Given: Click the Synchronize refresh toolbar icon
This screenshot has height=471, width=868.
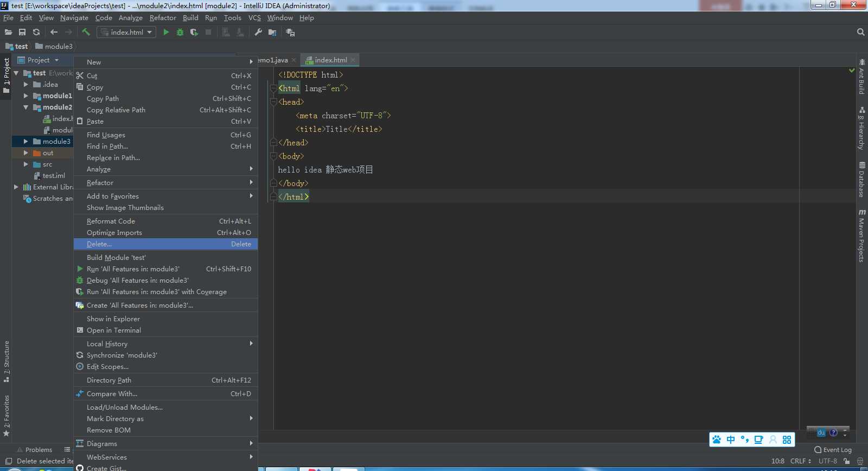Looking at the screenshot, I should [x=36, y=33].
